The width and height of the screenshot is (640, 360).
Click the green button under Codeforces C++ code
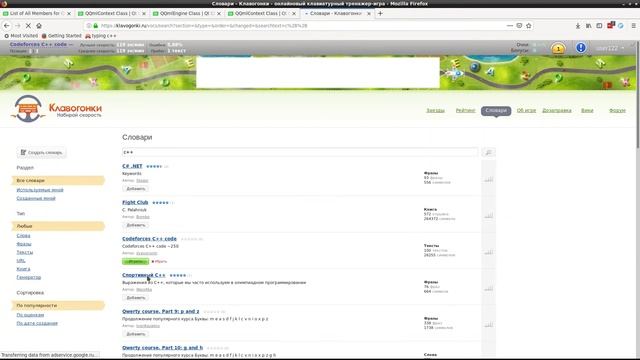136,261
